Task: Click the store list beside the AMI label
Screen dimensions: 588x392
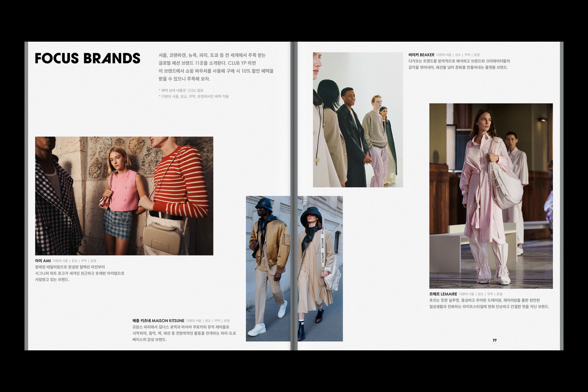Action: coord(74,261)
